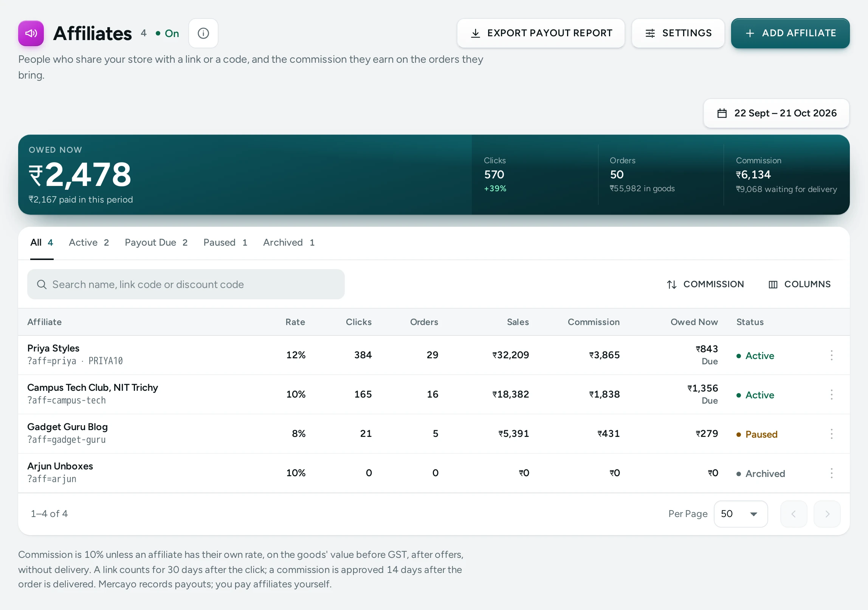This screenshot has width=868, height=610.
Task: Focus the search name or code field
Action: [186, 284]
